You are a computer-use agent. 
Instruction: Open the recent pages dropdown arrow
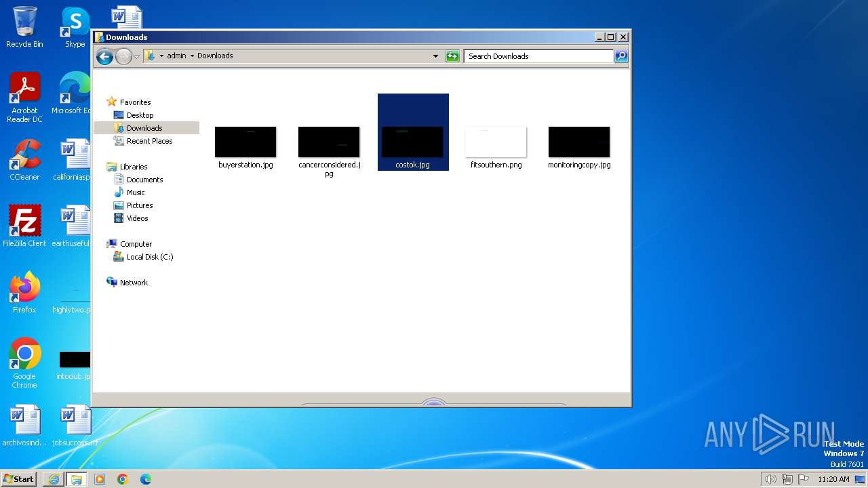pos(137,56)
